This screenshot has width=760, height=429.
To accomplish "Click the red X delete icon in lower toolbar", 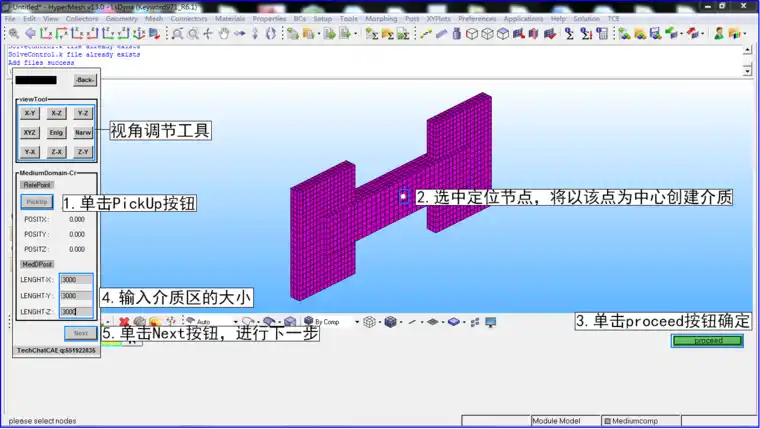I will [x=124, y=321].
